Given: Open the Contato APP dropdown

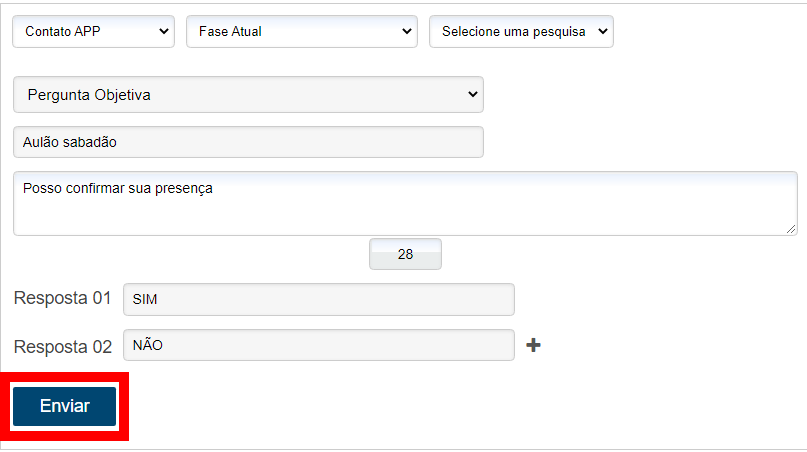Looking at the screenshot, I should [x=93, y=31].
